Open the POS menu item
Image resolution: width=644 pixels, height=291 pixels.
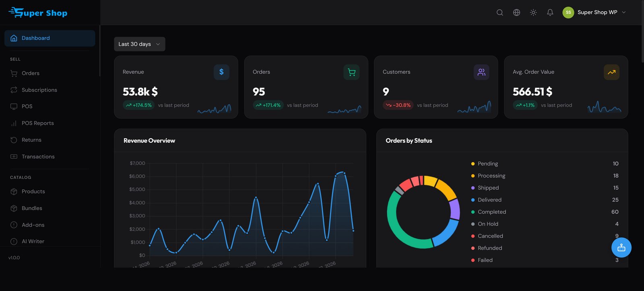50,107
